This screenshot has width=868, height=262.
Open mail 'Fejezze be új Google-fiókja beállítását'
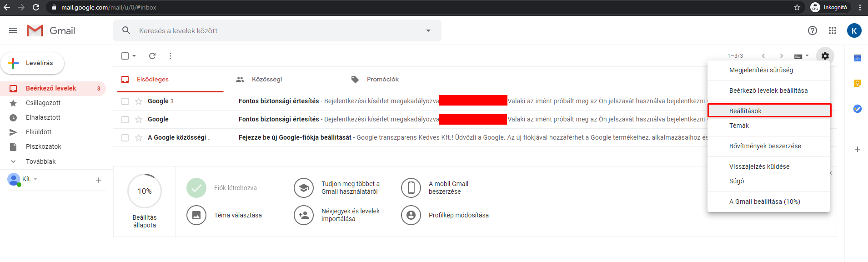coord(295,137)
